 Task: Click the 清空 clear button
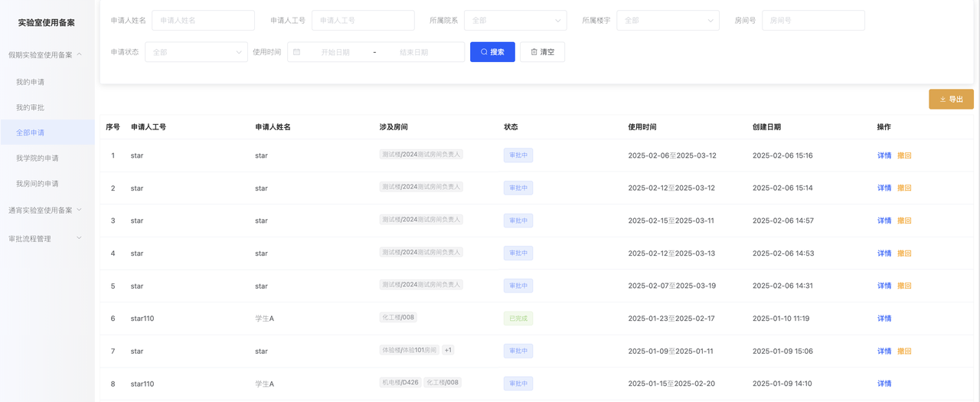click(x=542, y=52)
